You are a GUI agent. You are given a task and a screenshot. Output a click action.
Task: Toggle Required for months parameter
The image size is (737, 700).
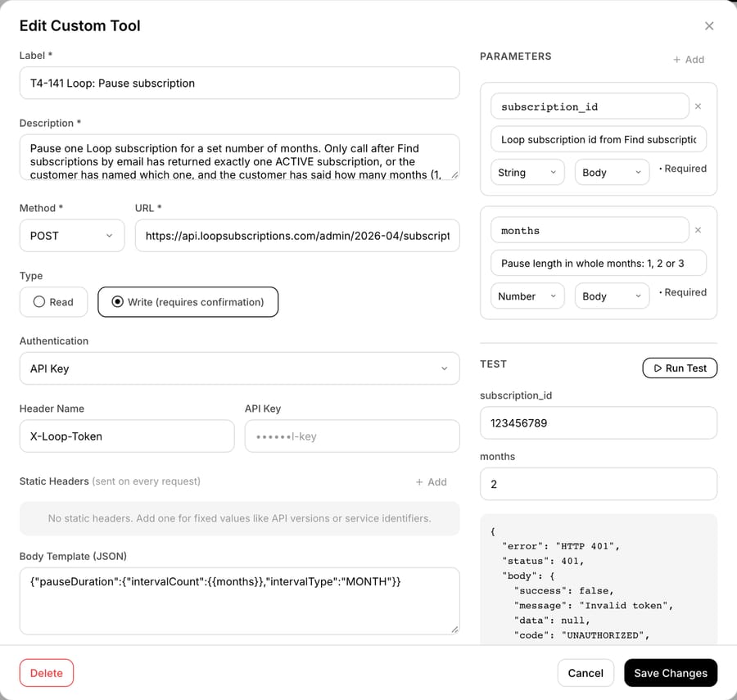[x=683, y=292]
